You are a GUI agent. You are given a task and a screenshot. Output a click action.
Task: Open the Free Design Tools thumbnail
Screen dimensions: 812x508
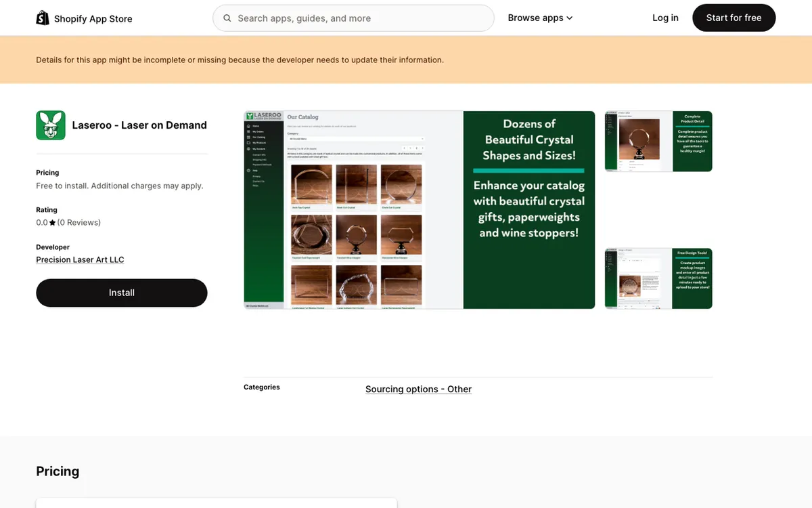[658, 278]
